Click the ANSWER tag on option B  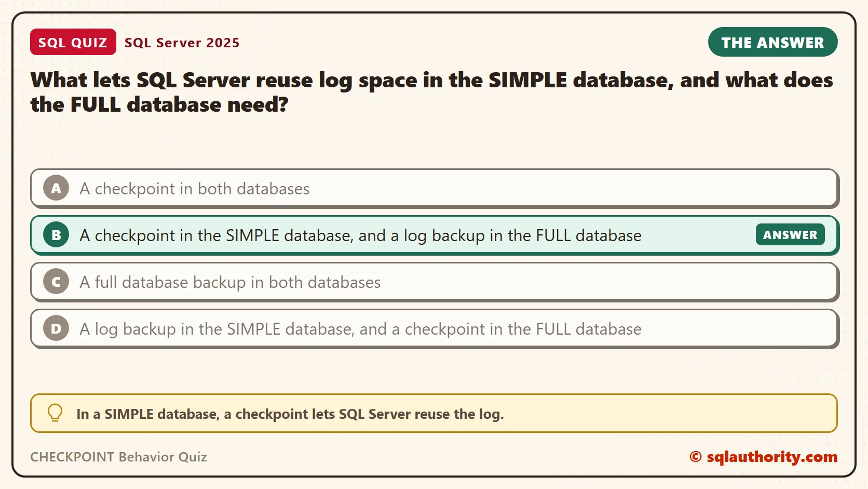pos(790,235)
